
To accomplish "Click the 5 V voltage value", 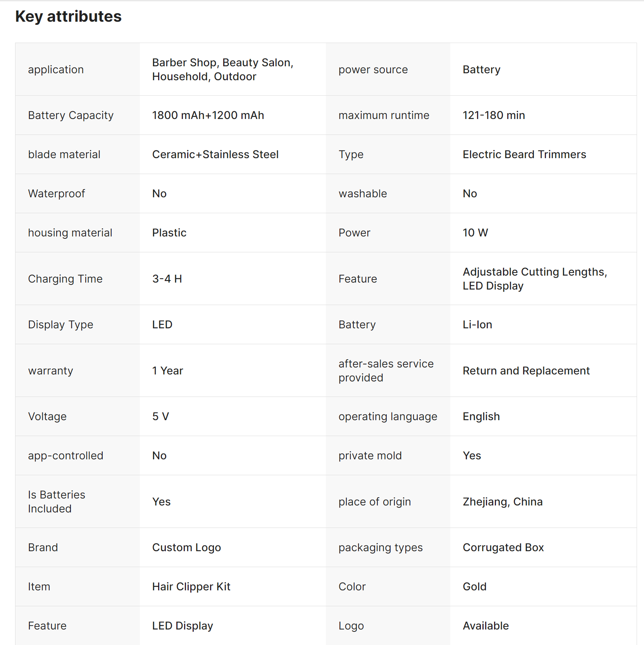I will pos(160,416).
